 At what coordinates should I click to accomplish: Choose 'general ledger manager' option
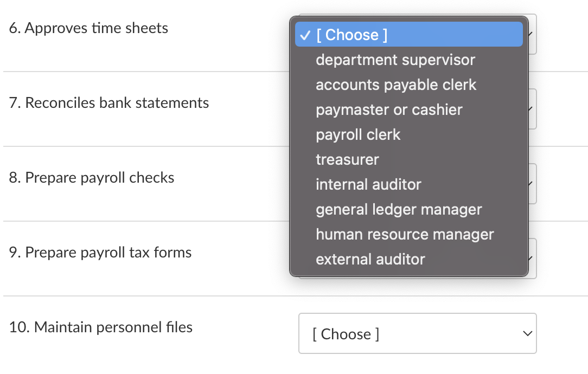[399, 209]
